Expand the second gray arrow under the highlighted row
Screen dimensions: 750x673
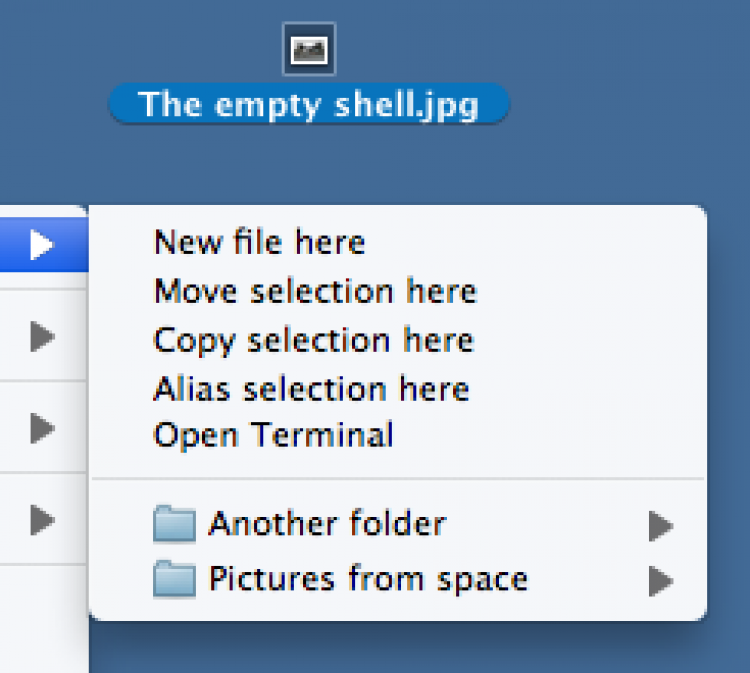pos(41,429)
